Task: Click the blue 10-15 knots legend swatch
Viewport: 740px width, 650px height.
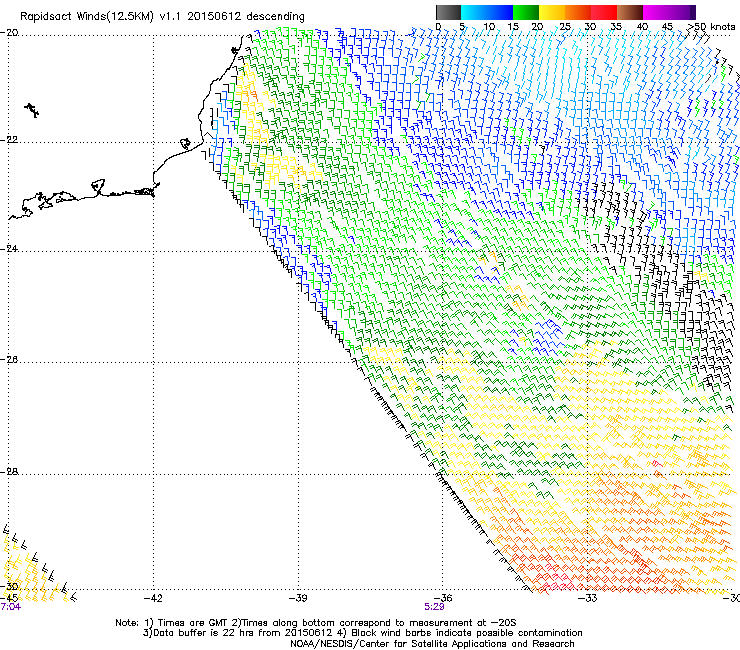Action: point(500,12)
